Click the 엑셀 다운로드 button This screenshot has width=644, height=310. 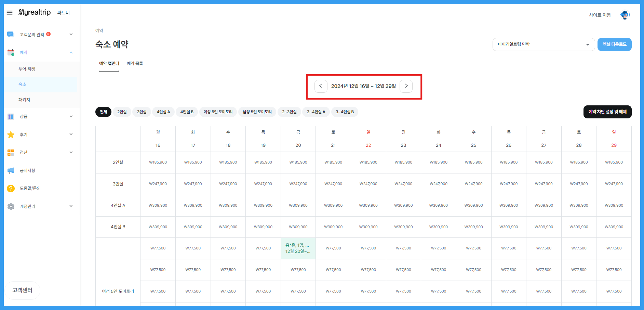[614, 44]
